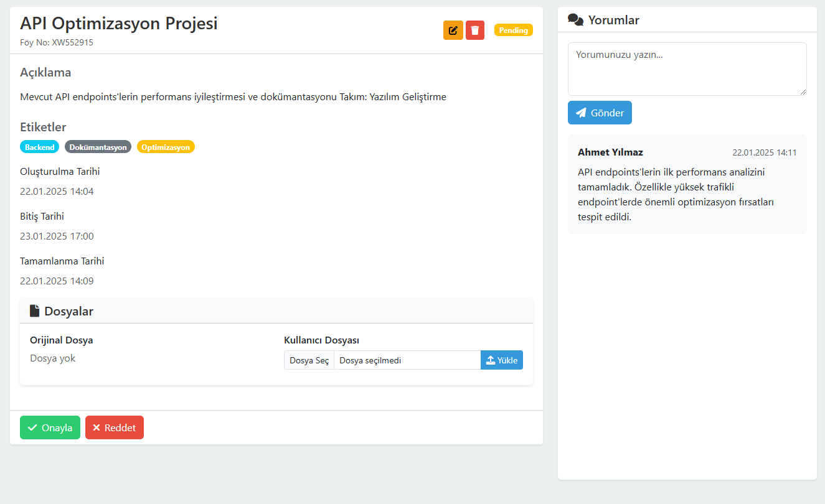The image size is (825, 504).
Task: Approve the project with Onayla
Action: tap(50, 427)
